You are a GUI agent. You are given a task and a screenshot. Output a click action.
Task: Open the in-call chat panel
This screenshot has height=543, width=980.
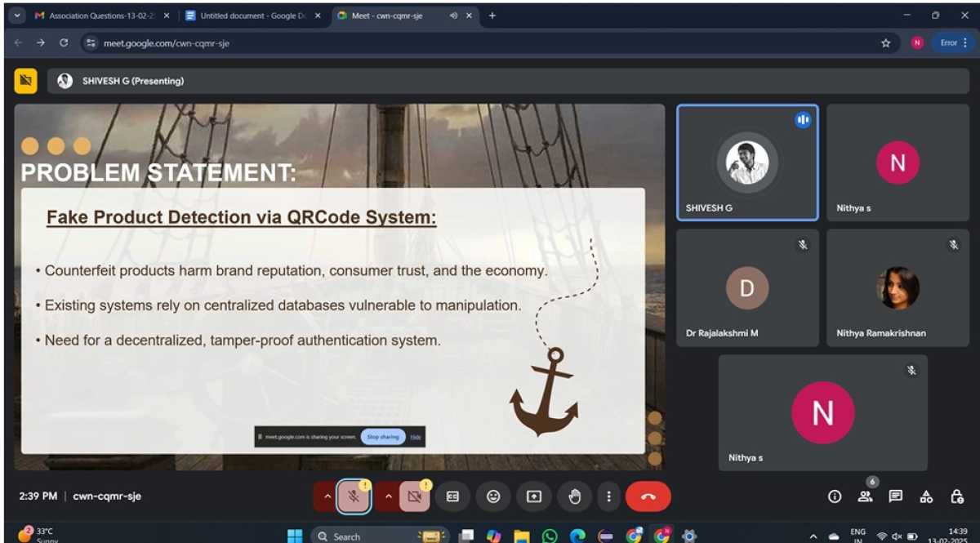(896, 496)
